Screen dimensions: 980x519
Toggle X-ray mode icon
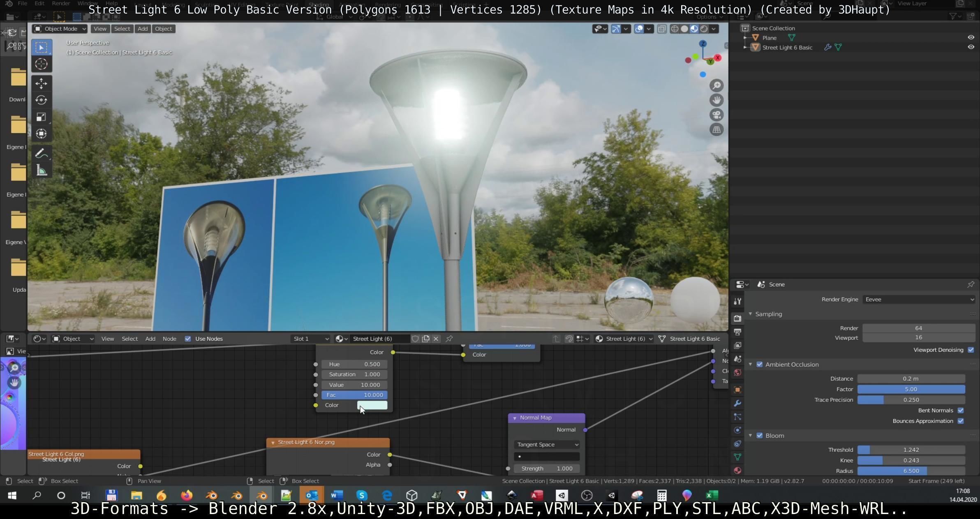662,29
